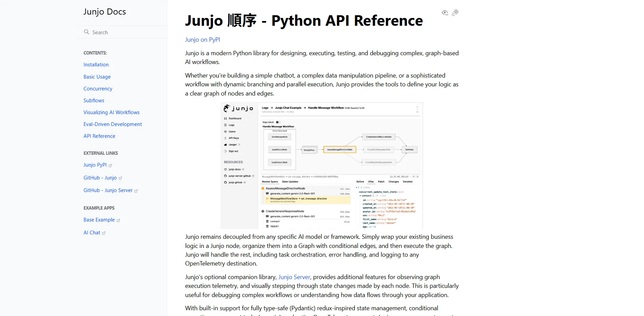Image resolution: width=644 pixels, height=316 pixels.
Task: Open the Installation page from contents
Action: 96,65
